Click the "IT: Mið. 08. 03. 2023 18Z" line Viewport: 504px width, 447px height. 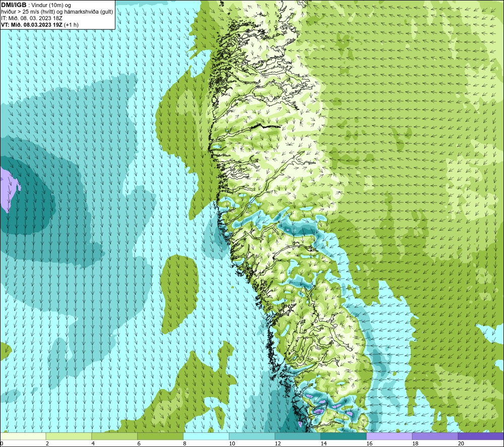[31, 18]
